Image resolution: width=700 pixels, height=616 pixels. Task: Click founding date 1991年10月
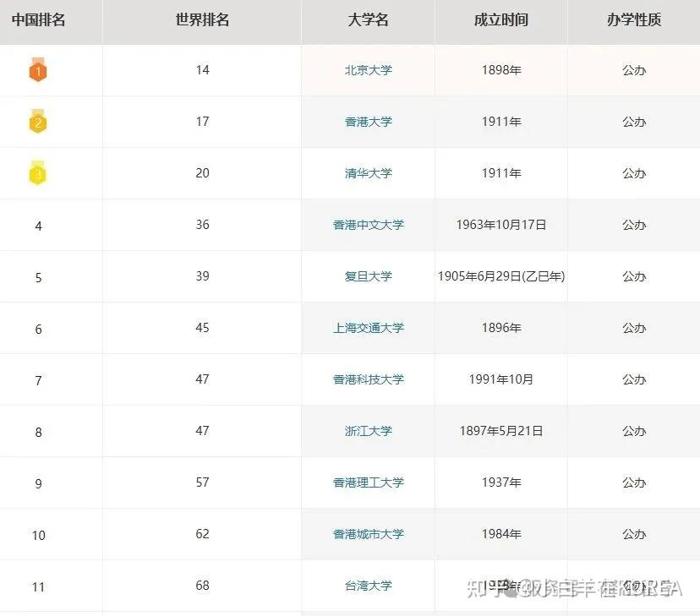point(501,379)
